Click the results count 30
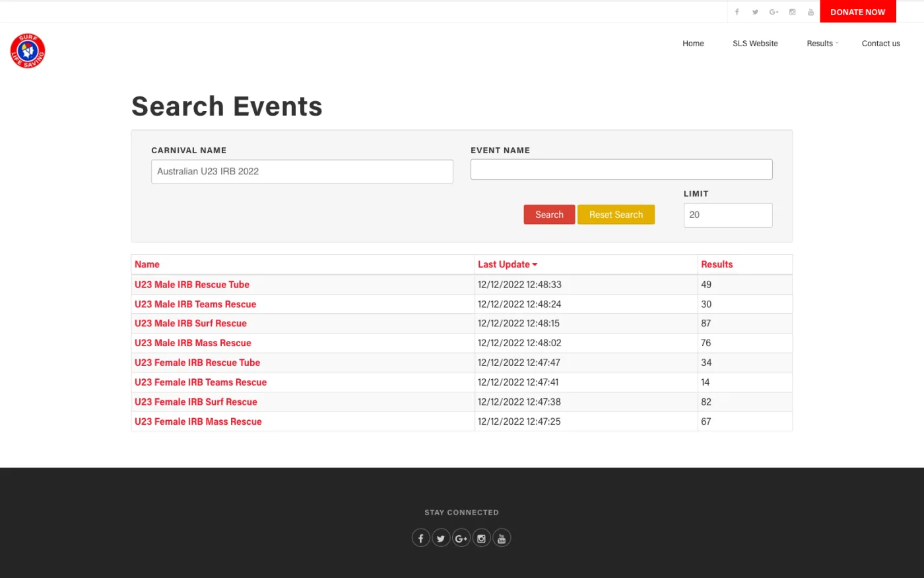The height and width of the screenshot is (578, 924). tap(706, 305)
